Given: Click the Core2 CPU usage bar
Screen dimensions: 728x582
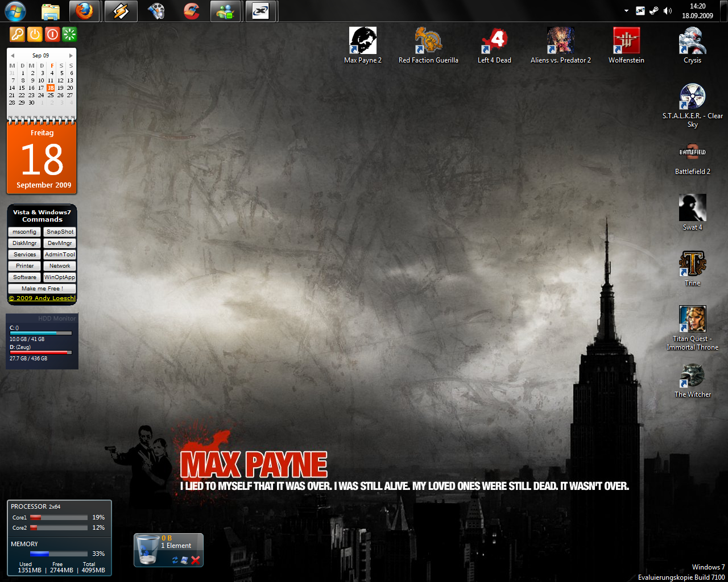Looking at the screenshot, I should coord(59,527).
